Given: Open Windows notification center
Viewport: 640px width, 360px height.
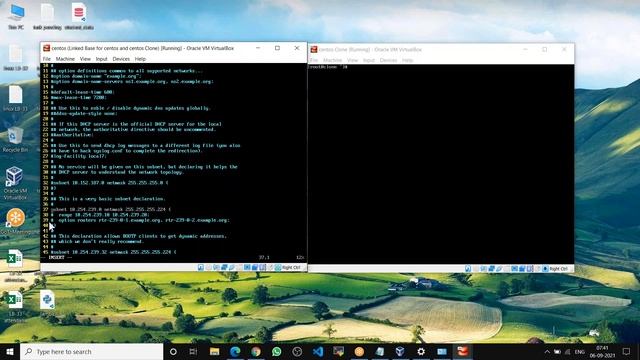Looking at the screenshot, I should 627,351.
